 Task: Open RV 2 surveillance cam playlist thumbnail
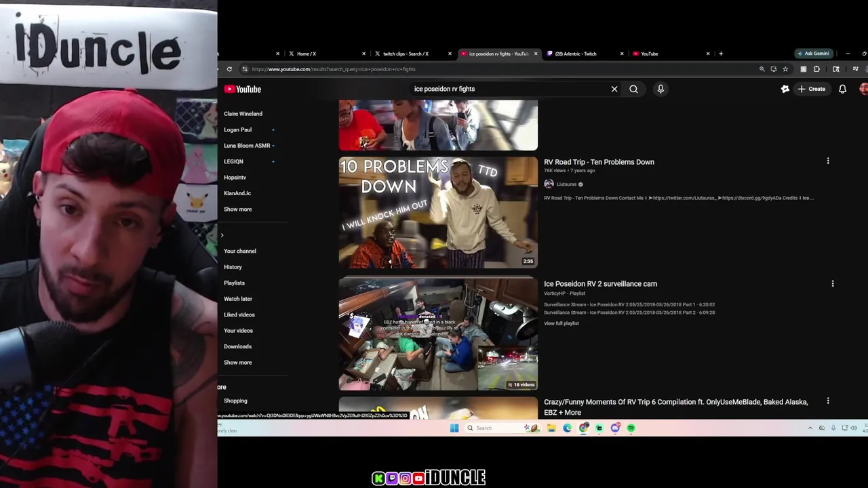pyautogui.click(x=438, y=334)
